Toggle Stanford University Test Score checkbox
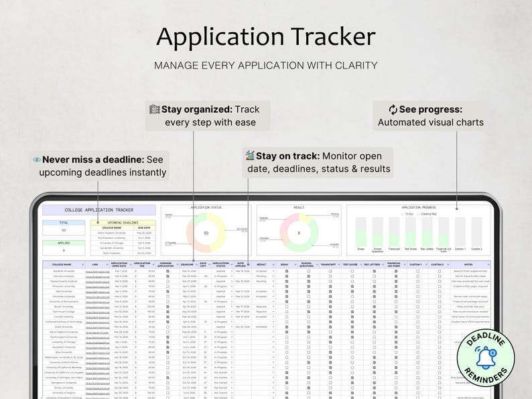 point(352,271)
